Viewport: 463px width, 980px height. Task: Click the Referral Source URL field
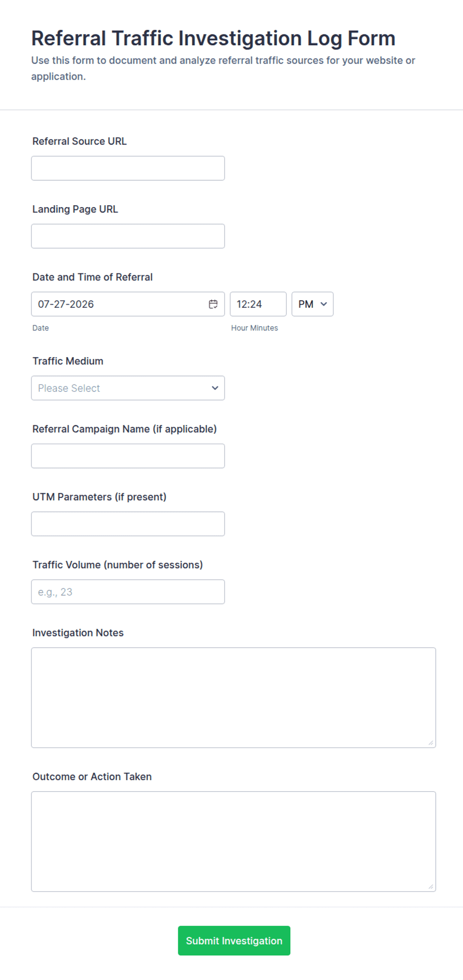[128, 168]
